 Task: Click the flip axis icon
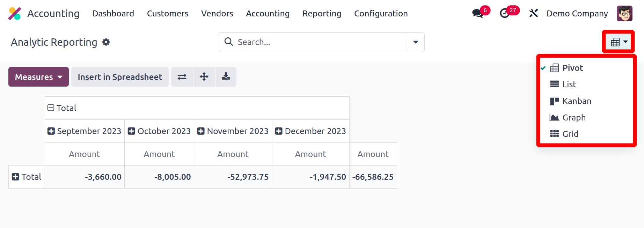[182, 77]
